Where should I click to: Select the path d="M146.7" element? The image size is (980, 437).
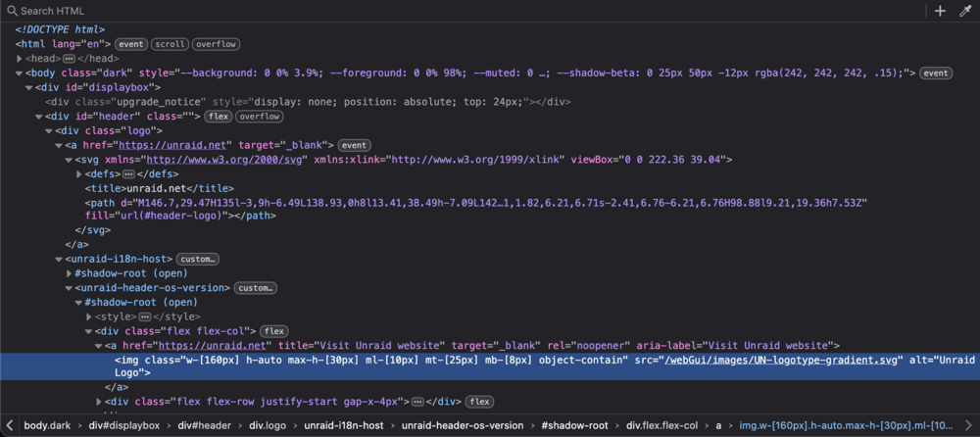point(475,209)
